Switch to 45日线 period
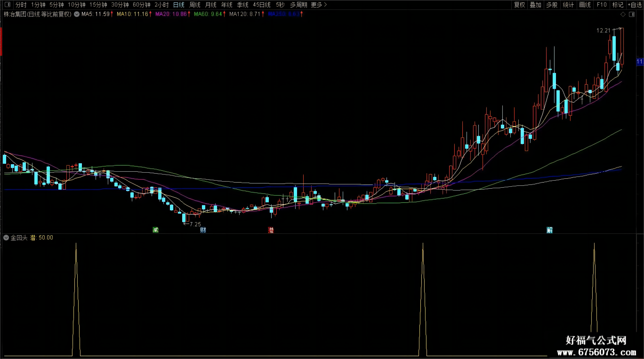This screenshot has height=359, width=644. pyautogui.click(x=262, y=5)
